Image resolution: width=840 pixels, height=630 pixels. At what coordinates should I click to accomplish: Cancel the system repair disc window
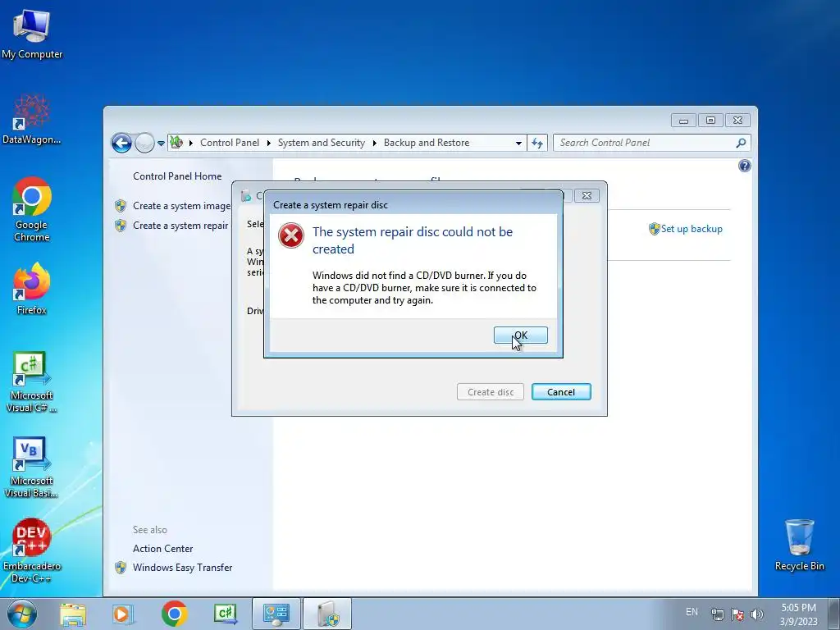[x=561, y=392]
